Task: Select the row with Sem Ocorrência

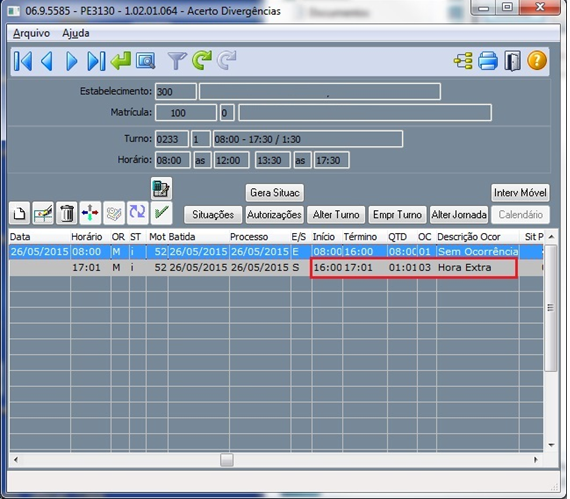Action: [x=276, y=251]
